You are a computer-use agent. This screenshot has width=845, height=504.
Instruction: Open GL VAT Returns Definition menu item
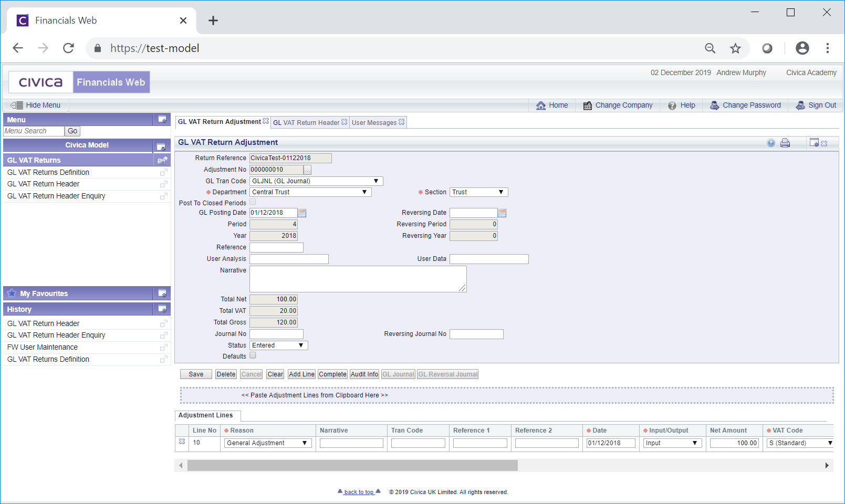click(x=48, y=172)
